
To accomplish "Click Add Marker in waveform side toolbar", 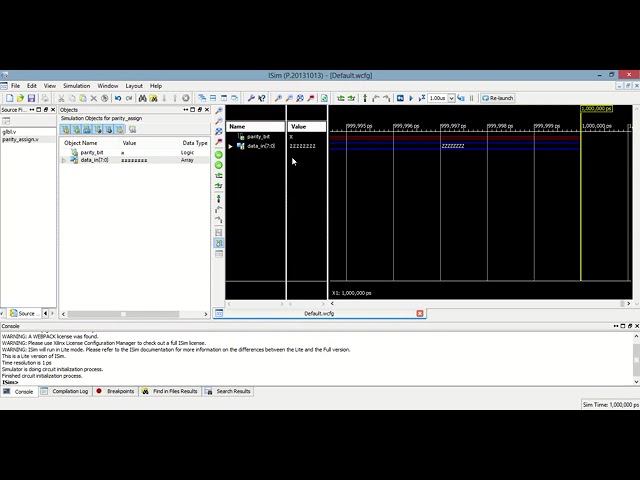I will pos(219,199).
